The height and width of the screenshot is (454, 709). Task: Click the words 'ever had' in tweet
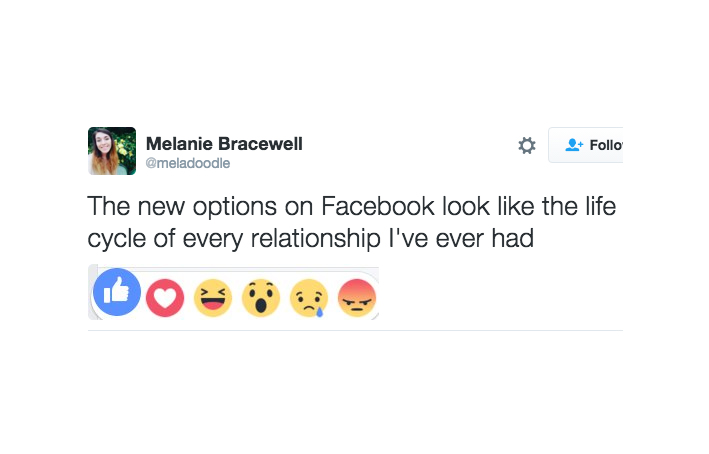(x=485, y=238)
